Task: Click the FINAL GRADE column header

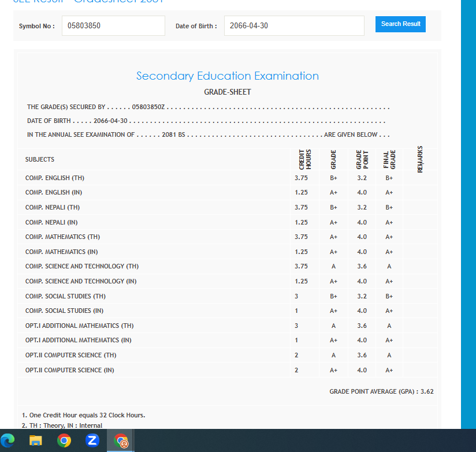Action: tap(389, 159)
